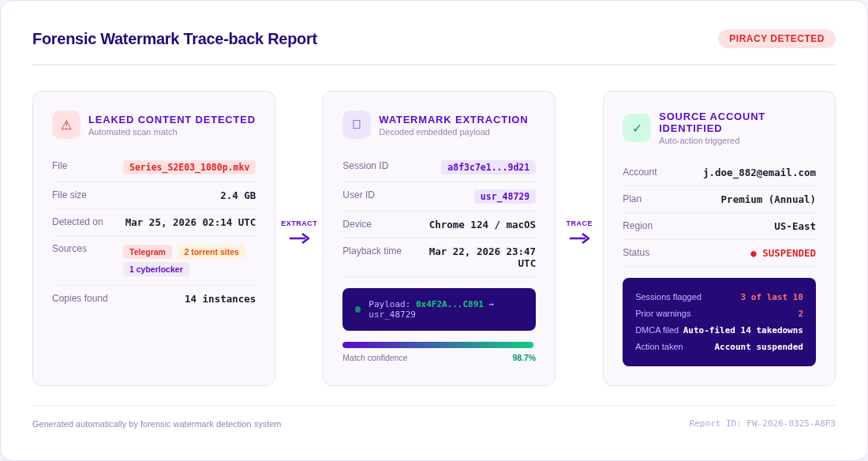
Task: Toggle the PIRACY DETECTED badge
Action: pyautogui.click(x=776, y=39)
